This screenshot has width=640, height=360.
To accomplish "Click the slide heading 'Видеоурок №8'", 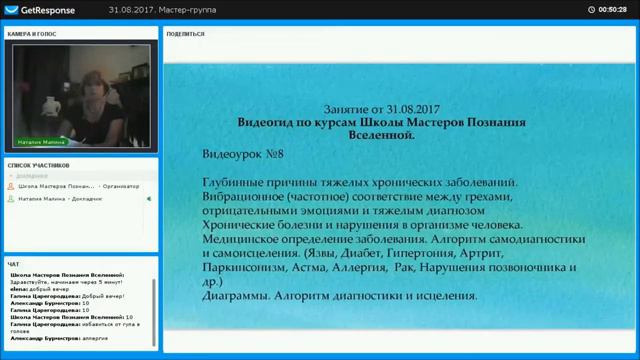I will click(x=243, y=154).
